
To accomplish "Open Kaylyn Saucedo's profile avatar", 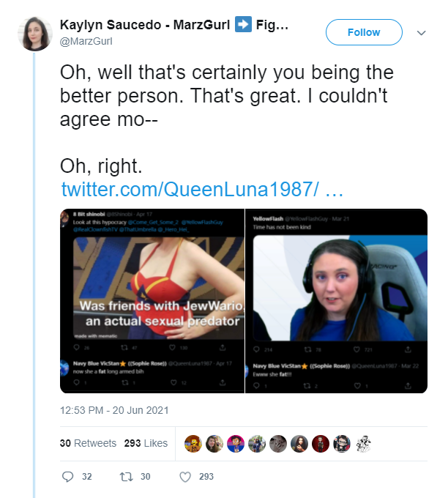I will [x=35, y=34].
